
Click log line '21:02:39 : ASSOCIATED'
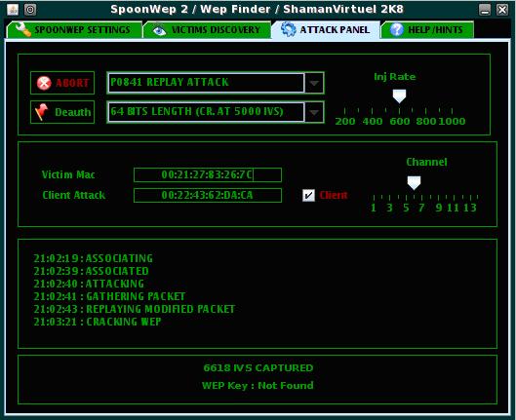pyautogui.click(x=91, y=271)
